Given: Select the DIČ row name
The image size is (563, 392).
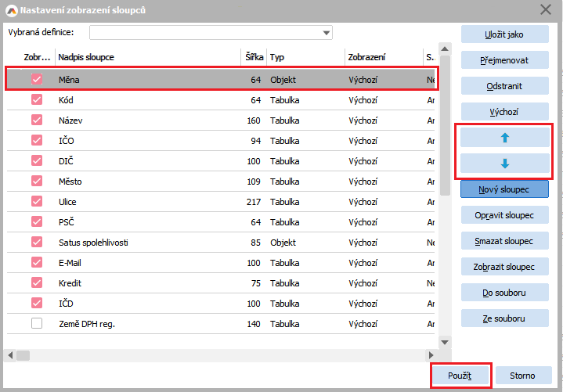Looking at the screenshot, I should coord(66,161).
